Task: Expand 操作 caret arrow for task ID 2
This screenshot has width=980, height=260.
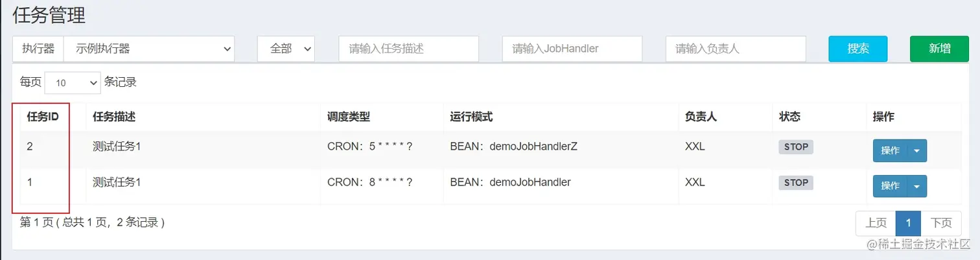Action: [916, 150]
